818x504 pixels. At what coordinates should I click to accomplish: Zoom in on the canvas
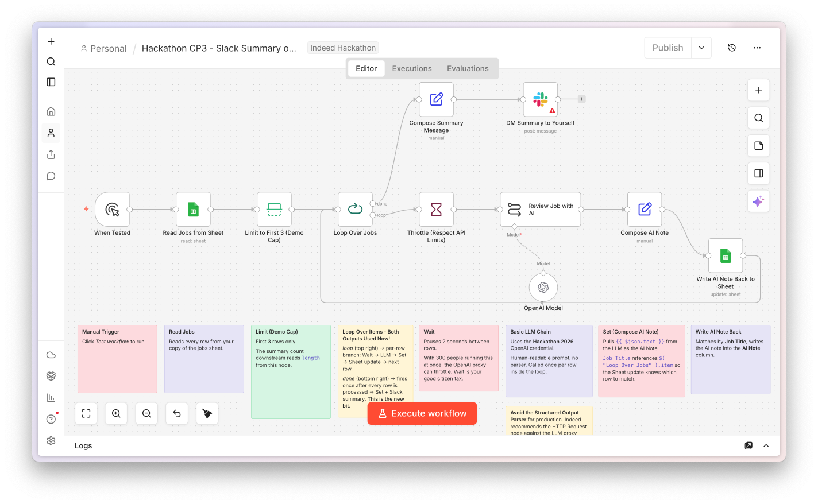pos(116,413)
